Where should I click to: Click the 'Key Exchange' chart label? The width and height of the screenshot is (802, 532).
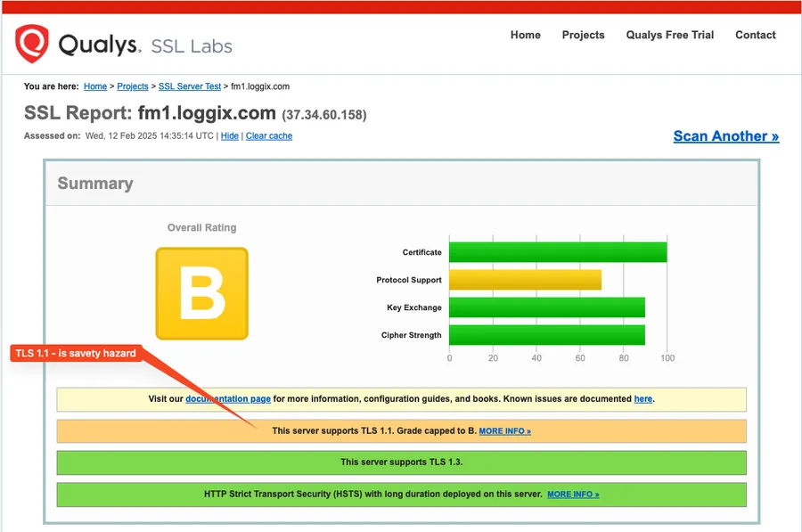click(x=414, y=308)
